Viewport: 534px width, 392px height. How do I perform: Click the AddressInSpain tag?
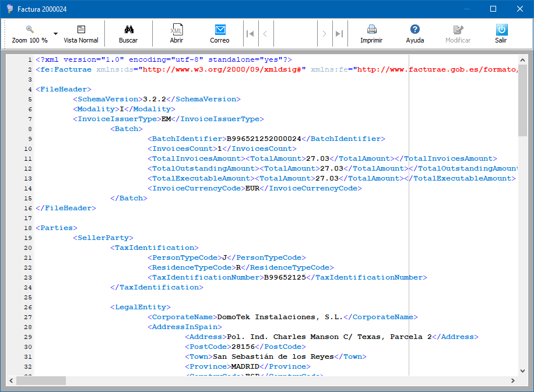185,327
